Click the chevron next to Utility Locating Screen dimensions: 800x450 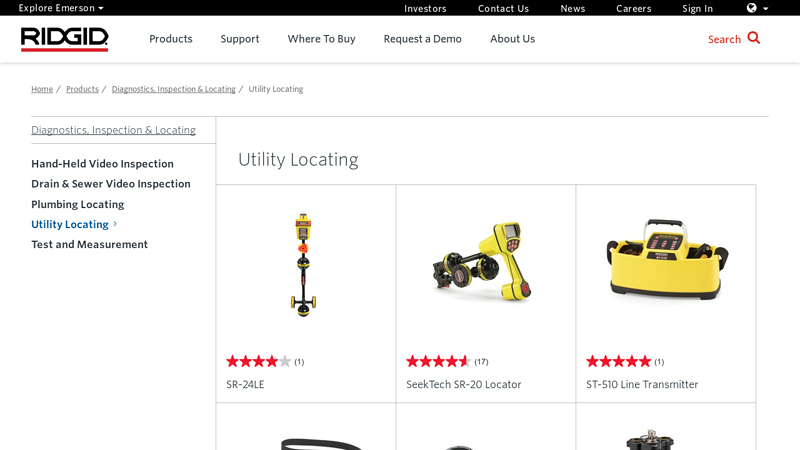coord(115,224)
